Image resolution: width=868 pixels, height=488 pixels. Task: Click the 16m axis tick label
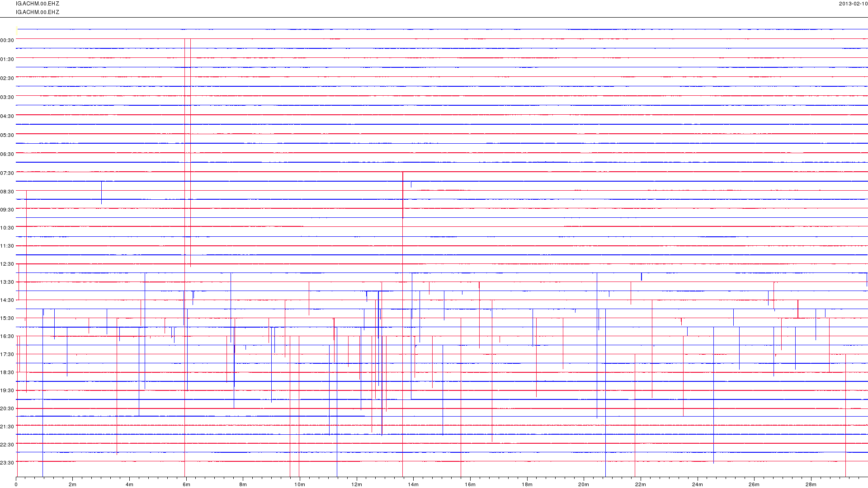tap(470, 484)
